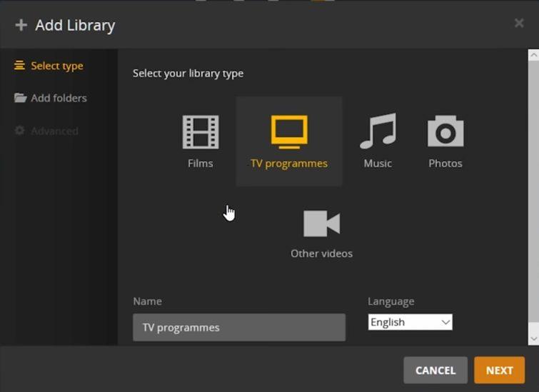Click the scrollbar up arrow
The width and height of the screenshot is (539, 392).
[533, 55]
